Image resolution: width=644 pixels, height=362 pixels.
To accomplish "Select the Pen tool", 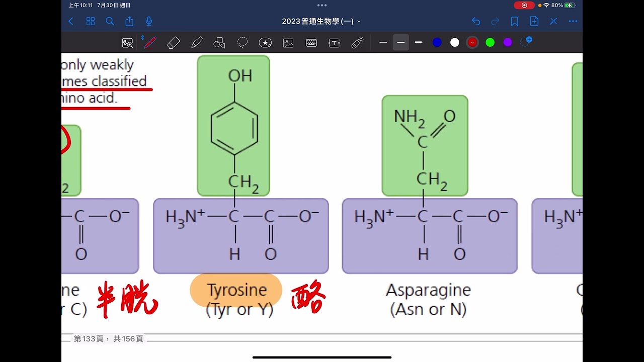I will 149,43.
